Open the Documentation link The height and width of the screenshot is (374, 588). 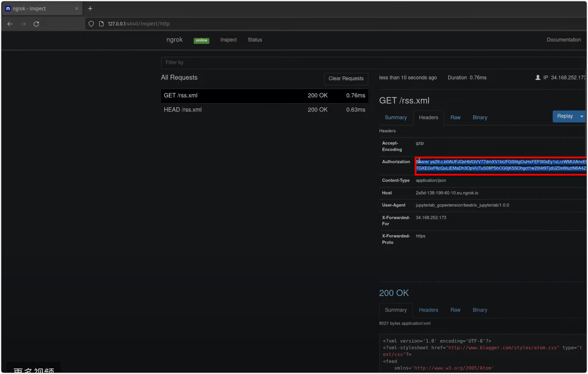click(x=564, y=39)
